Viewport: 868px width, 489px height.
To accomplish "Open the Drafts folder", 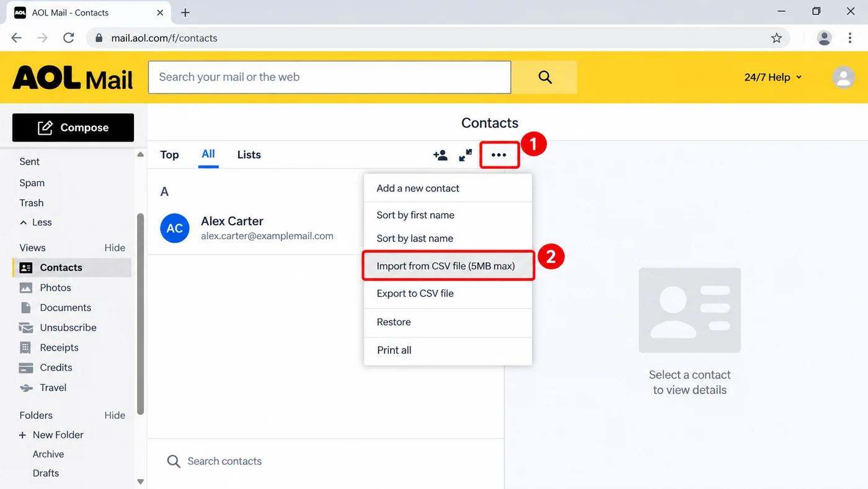I will [46, 473].
